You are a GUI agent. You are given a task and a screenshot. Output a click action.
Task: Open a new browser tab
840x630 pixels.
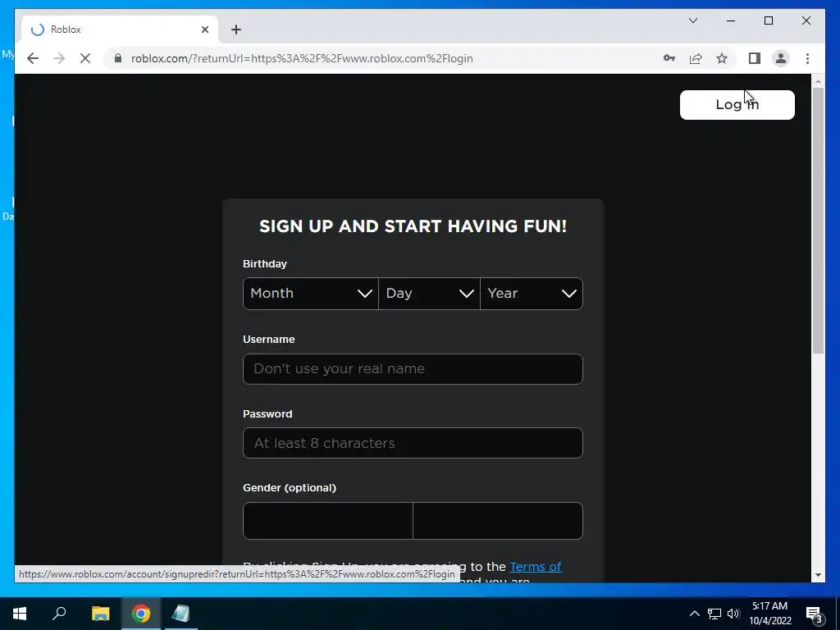(236, 30)
